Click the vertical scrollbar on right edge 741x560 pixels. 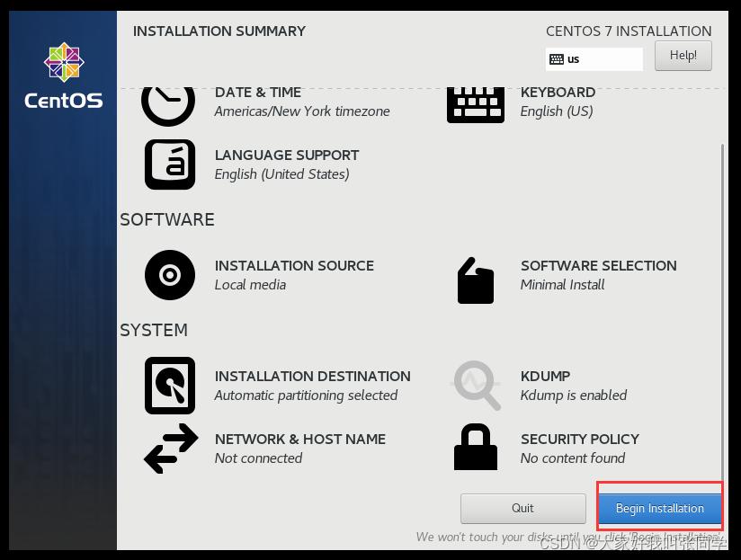coord(722,312)
